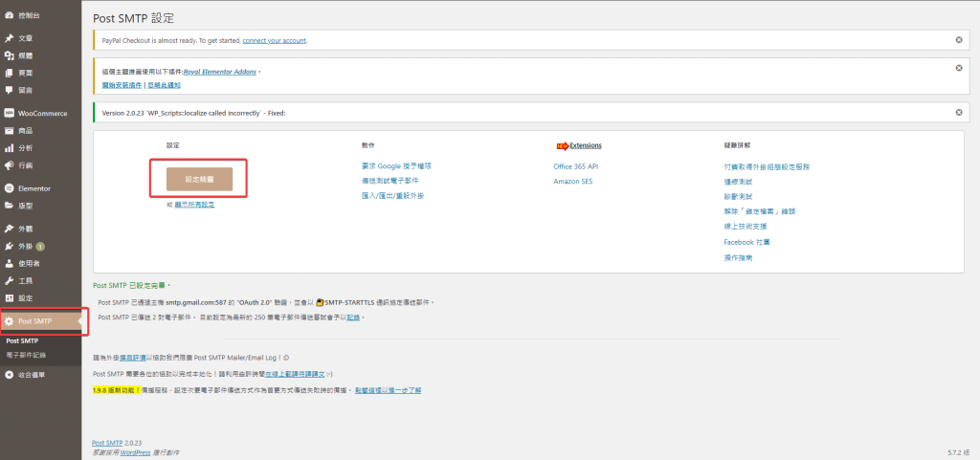
Task: Open the Extensions heading link
Action: tap(586, 145)
